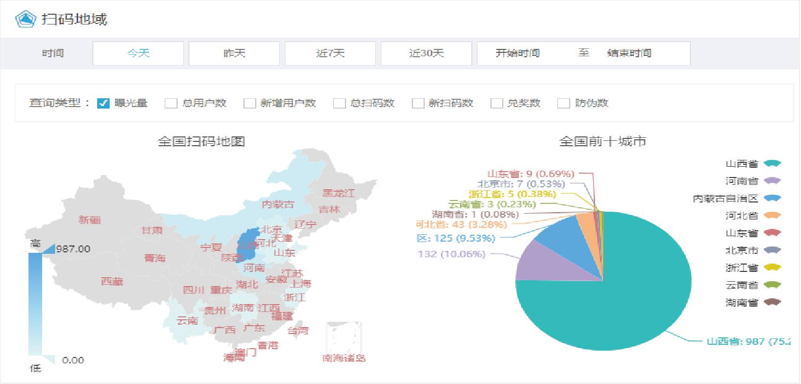Click the 扫码地域 header pentagon icon
Screen dimensions: 801x384
pyautogui.click(x=26, y=20)
